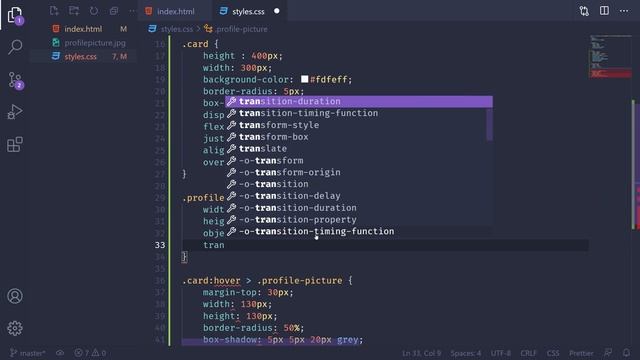Open changes compare icon in editor toolbar
This screenshot has height=360, width=640.
[x=584, y=11]
